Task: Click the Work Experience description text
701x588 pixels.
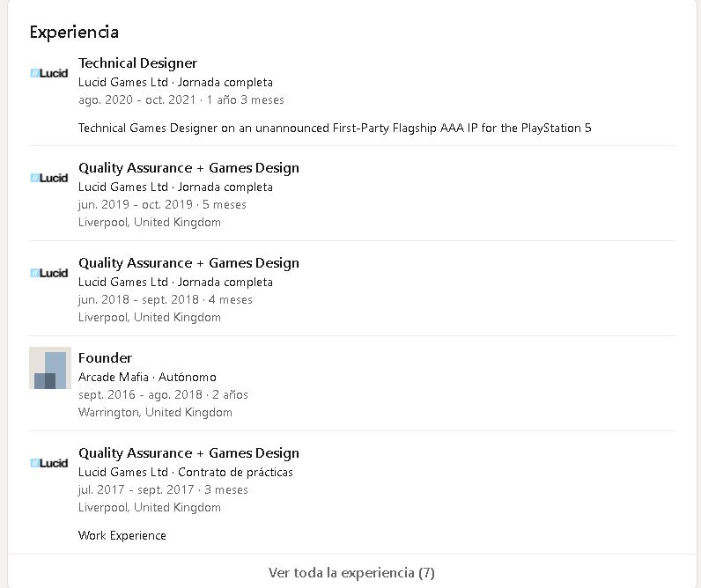Action: click(122, 535)
